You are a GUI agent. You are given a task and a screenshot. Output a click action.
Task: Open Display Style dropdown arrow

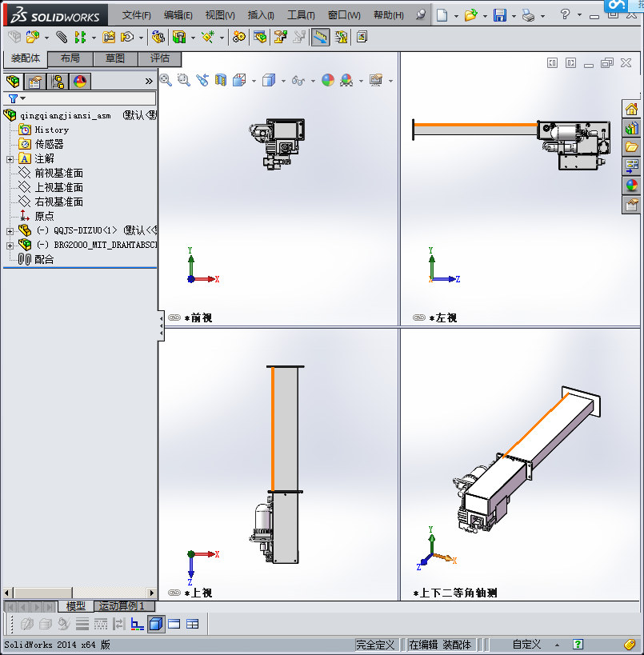point(283,81)
